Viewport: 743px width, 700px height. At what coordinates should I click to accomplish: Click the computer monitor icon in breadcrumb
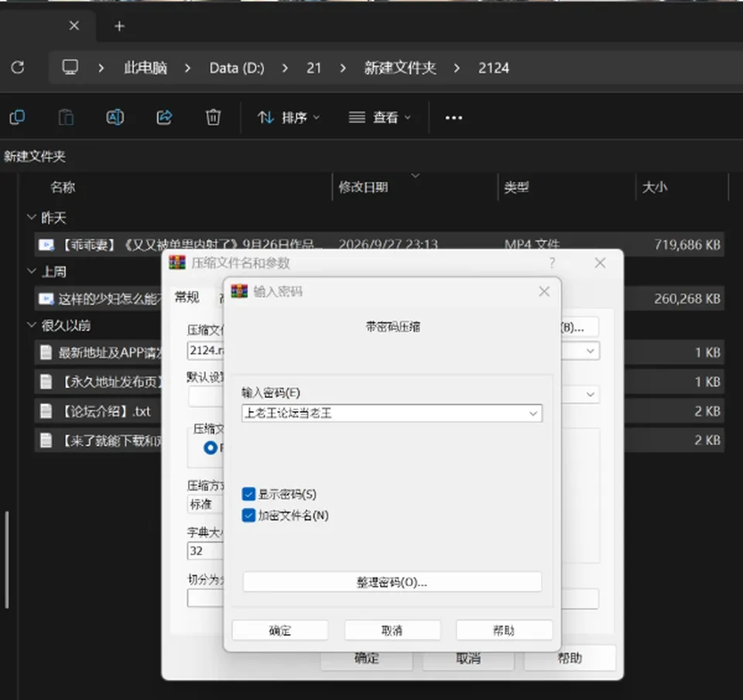coord(70,67)
